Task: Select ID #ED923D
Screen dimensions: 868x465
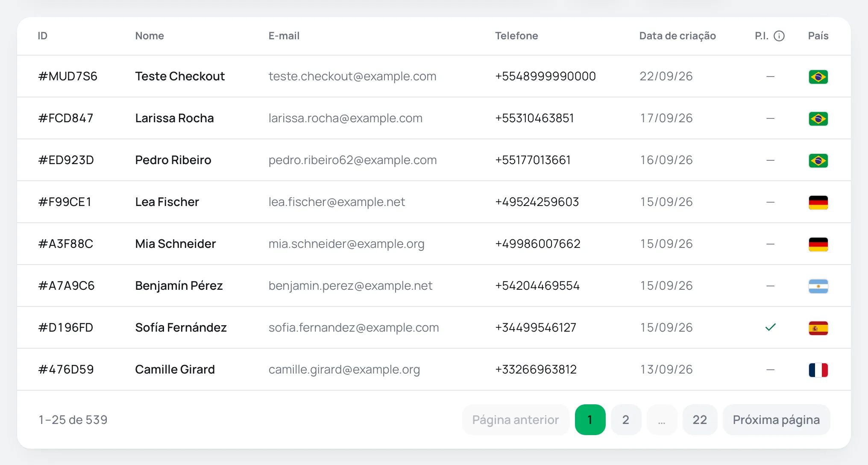Action: (66, 160)
